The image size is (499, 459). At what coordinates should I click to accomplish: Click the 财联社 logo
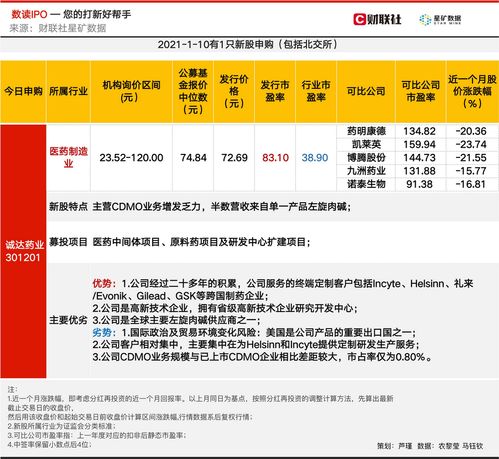point(377,20)
